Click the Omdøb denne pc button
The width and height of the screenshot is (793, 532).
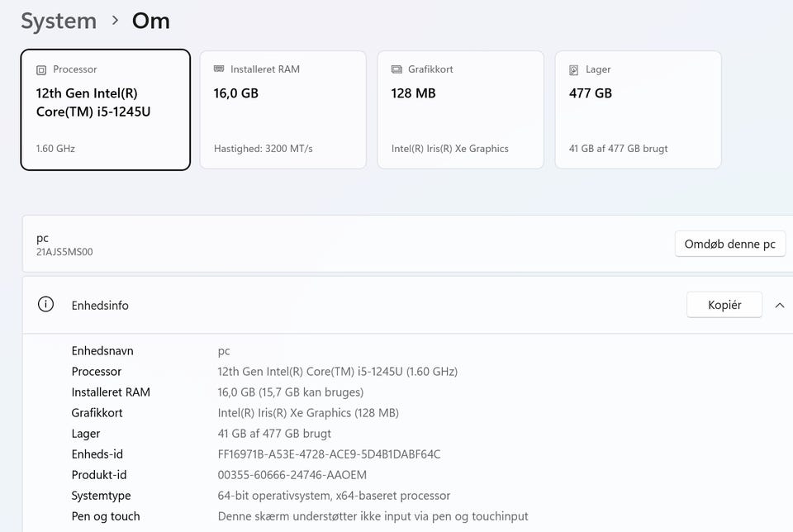point(729,245)
